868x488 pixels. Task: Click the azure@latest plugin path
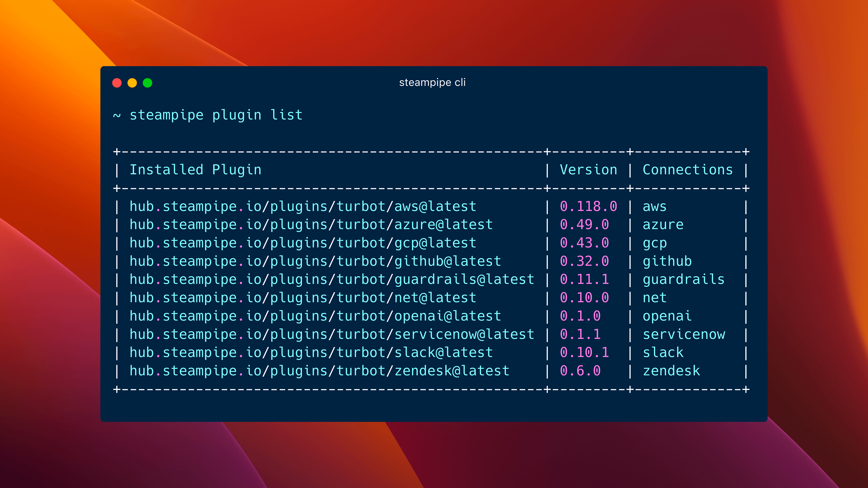tap(311, 225)
